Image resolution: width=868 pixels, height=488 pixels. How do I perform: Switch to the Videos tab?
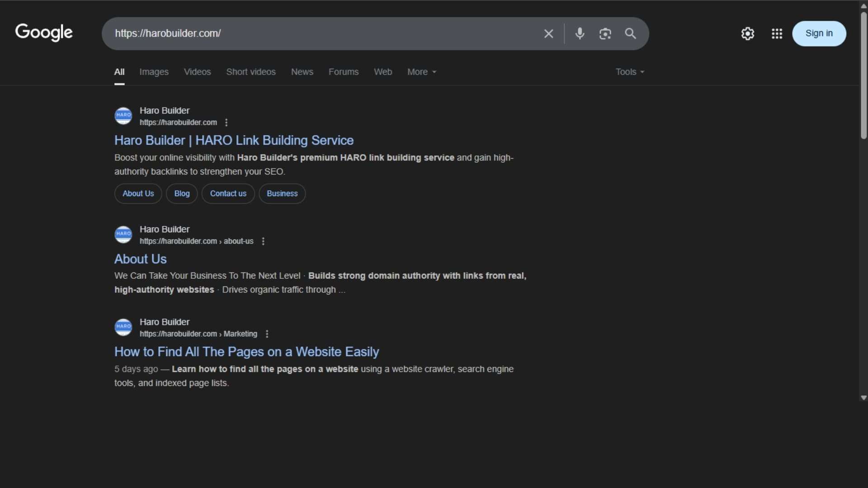[x=197, y=72]
